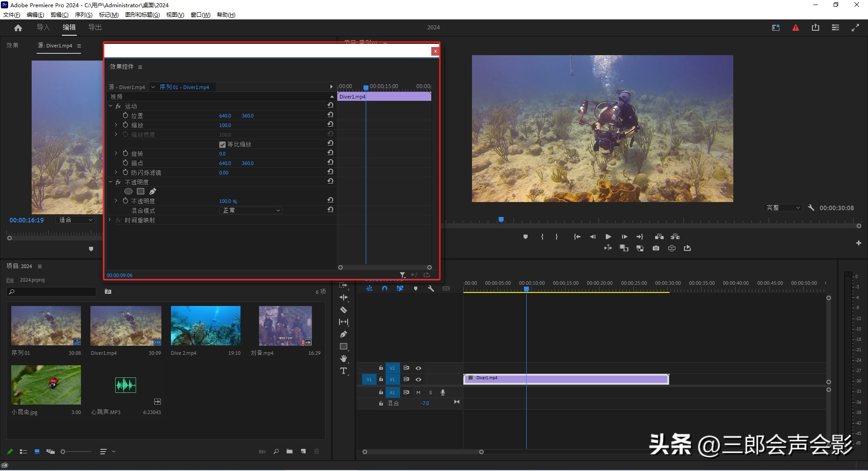Viewport: 868px width, 471px height.
Task: Open the 文件 menu
Action: (11, 14)
